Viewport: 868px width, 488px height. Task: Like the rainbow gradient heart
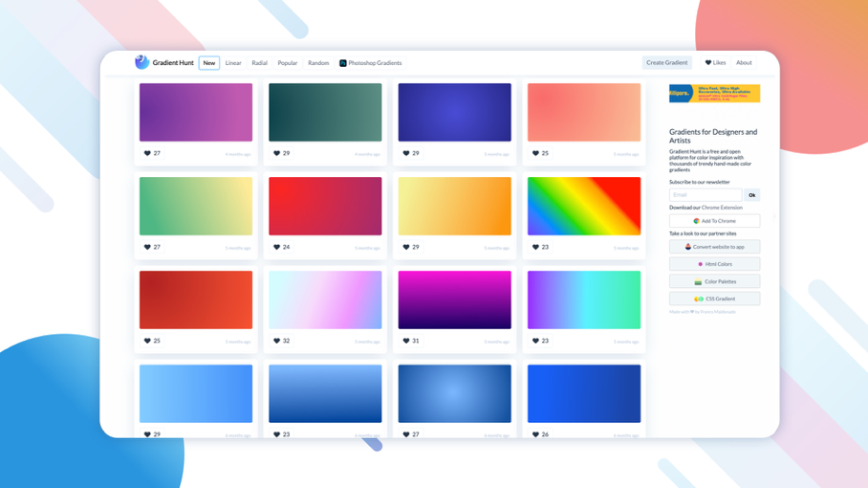click(536, 247)
